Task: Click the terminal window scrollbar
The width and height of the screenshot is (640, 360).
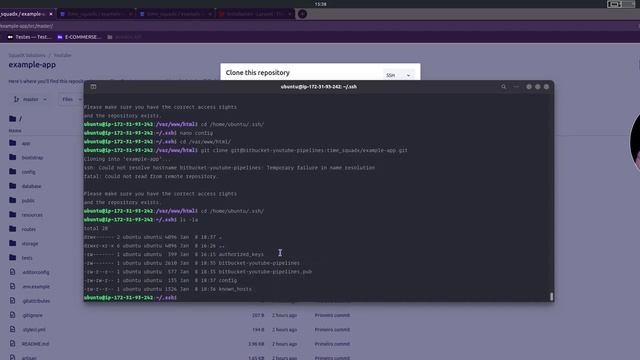Action: tap(551, 296)
